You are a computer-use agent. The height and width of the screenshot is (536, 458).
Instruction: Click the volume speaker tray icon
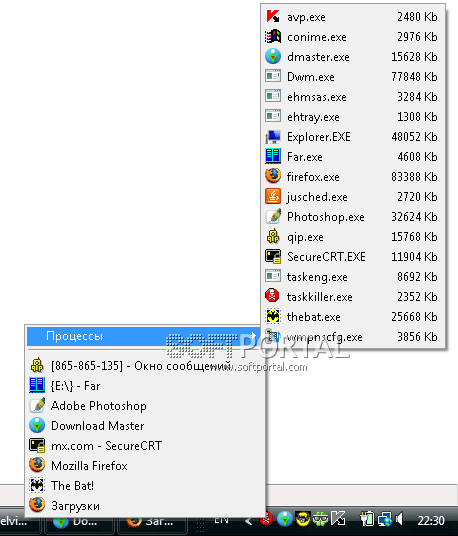click(399, 520)
